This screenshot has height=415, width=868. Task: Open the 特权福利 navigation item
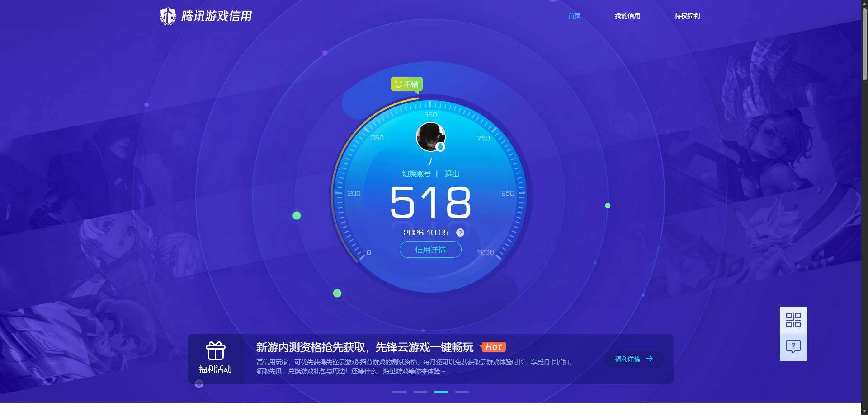click(687, 16)
